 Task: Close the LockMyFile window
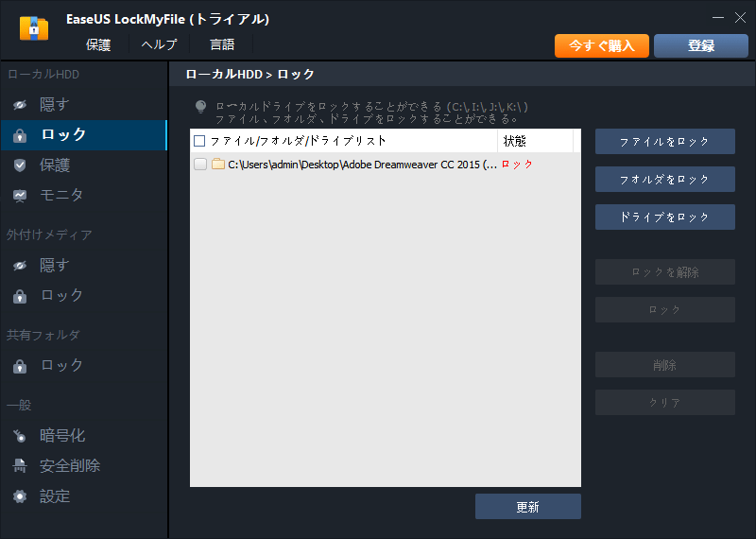[740, 18]
